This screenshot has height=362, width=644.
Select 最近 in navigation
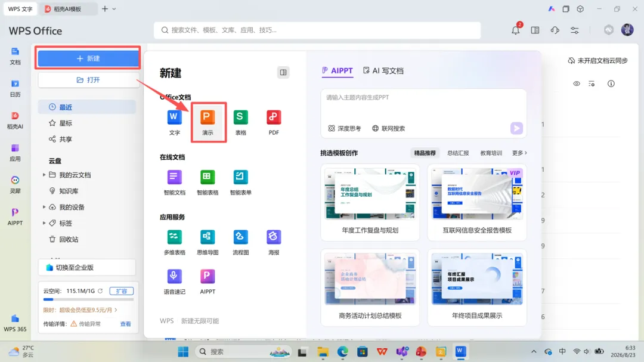(87, 107)
